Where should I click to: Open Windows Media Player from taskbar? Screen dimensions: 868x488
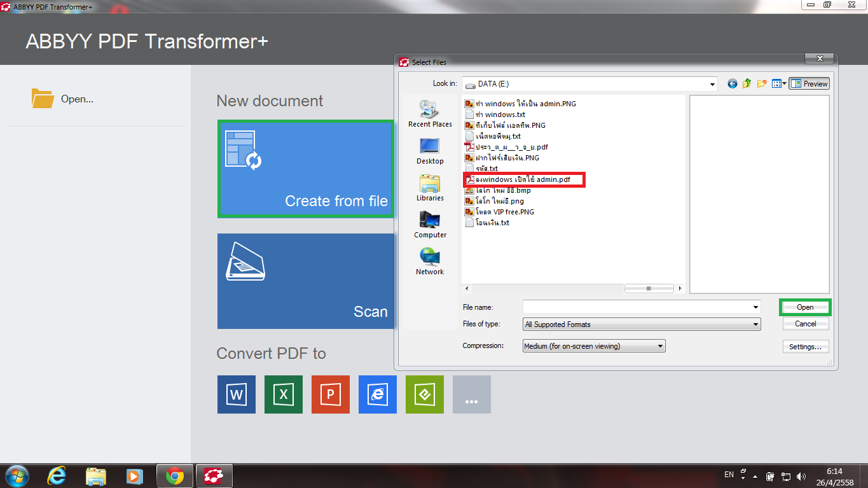coord(134,476)
